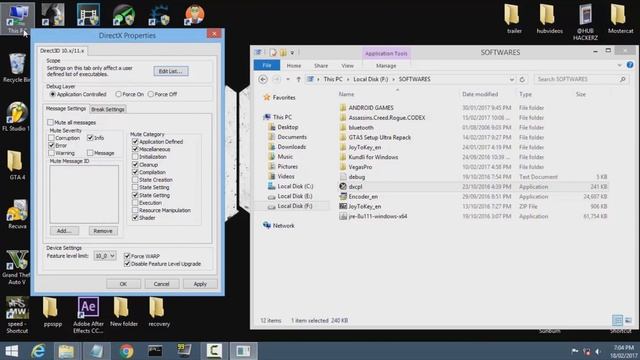Open the Home ribbon tab
This screenshot has width=640, height=360.
[x=294, y=65]
